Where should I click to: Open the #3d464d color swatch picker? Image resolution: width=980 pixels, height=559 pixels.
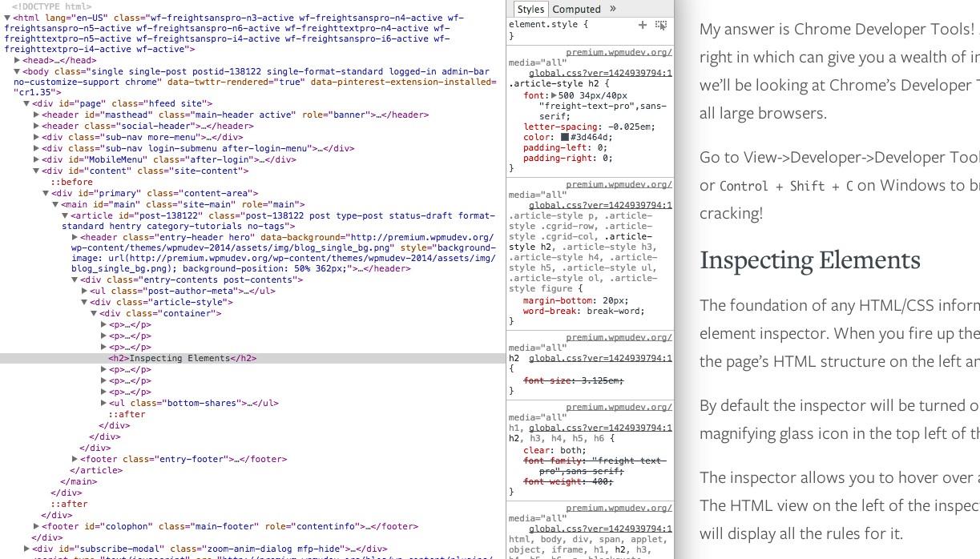[565, 137]
